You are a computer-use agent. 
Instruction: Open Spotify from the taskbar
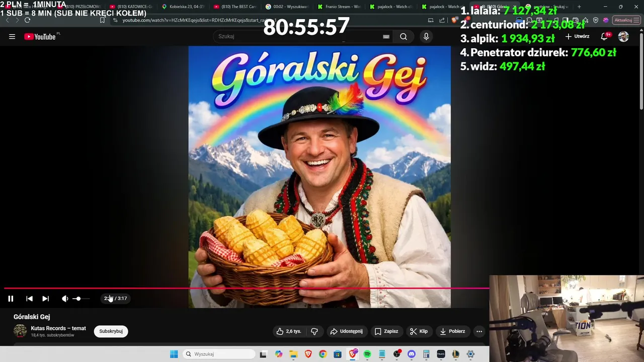pos(367,354)
